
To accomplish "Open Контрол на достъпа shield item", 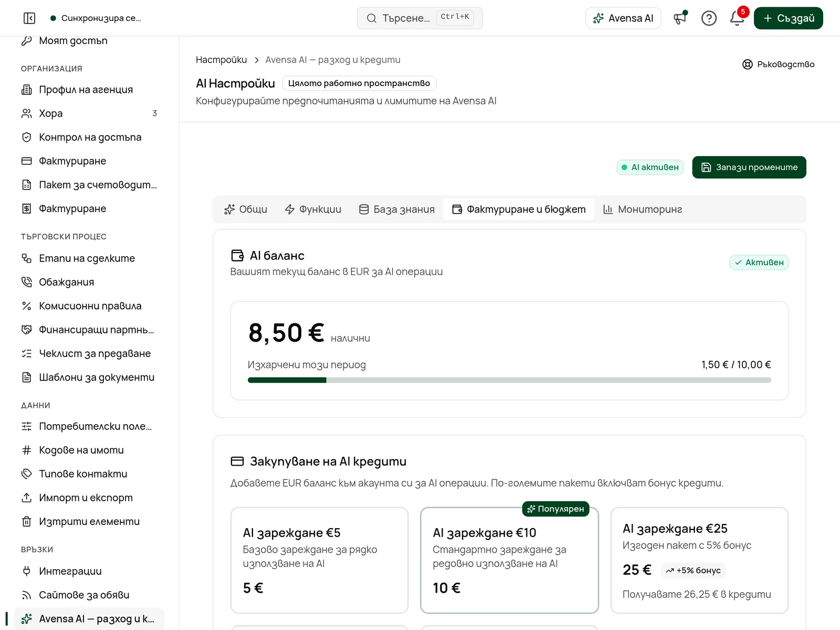I will (x=89, y=138).
